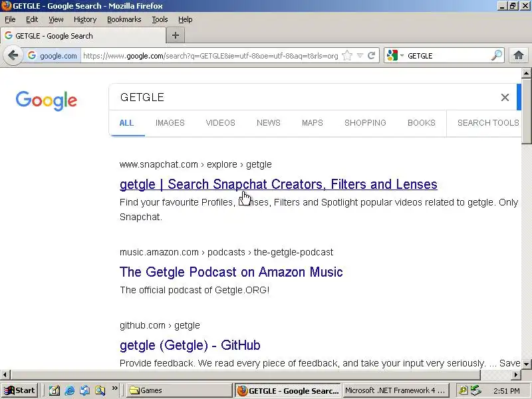Select the GETGLE - Google Search browser tab

[82, 36]
